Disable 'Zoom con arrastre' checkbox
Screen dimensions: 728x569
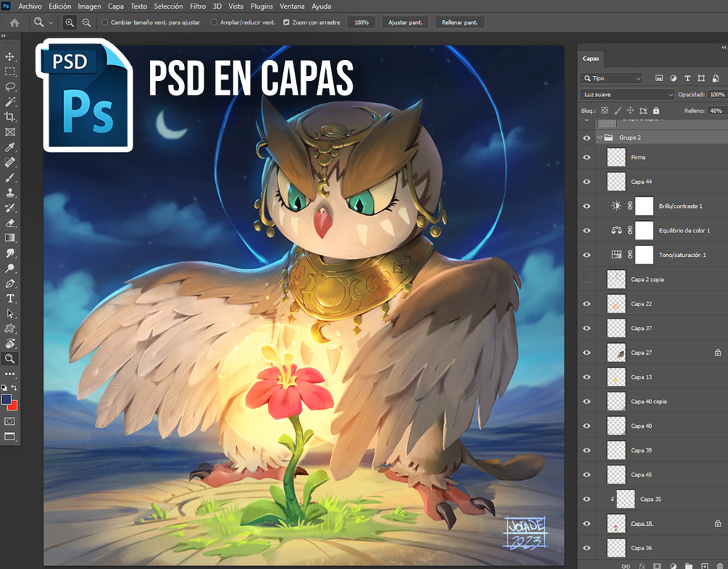pyautogui.click(x=286, y=22)
